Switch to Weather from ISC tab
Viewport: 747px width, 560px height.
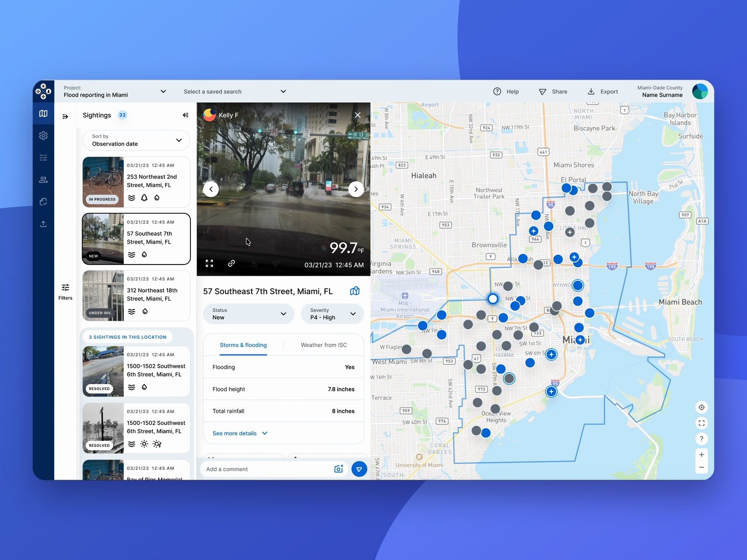pyautogui.click(x=324, y=345)
